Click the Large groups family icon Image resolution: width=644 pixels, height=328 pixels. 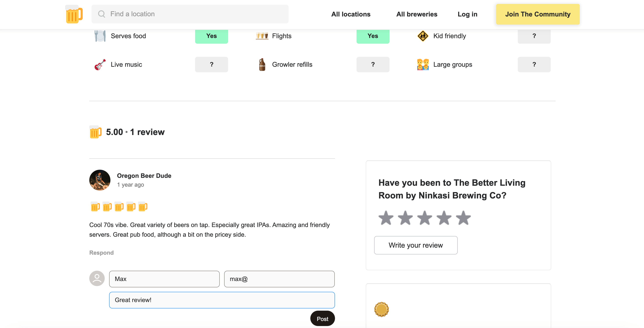click(x=423, y=65)
